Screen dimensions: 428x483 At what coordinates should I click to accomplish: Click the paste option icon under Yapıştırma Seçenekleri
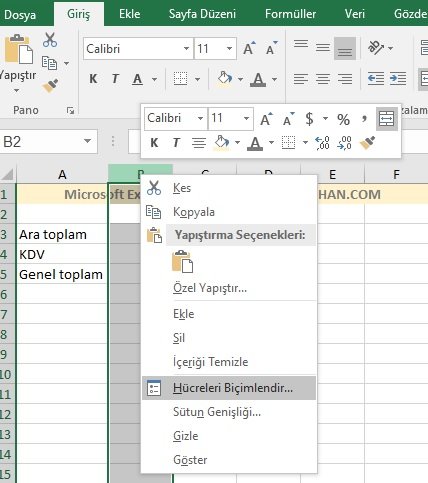click(x=182, y=261)
